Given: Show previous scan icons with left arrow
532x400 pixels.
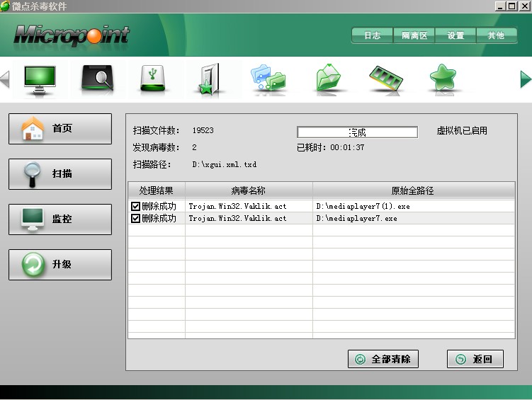Looking at the screenshot, I should click(5, 79).
